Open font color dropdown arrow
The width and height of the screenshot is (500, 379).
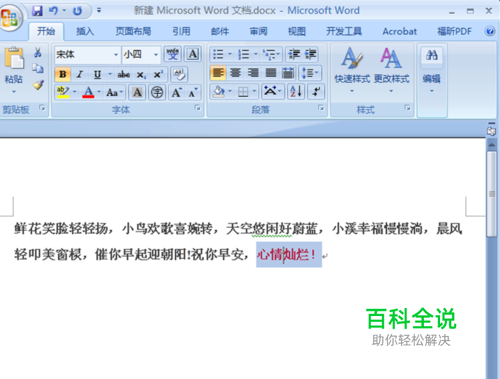click(99, 92)
